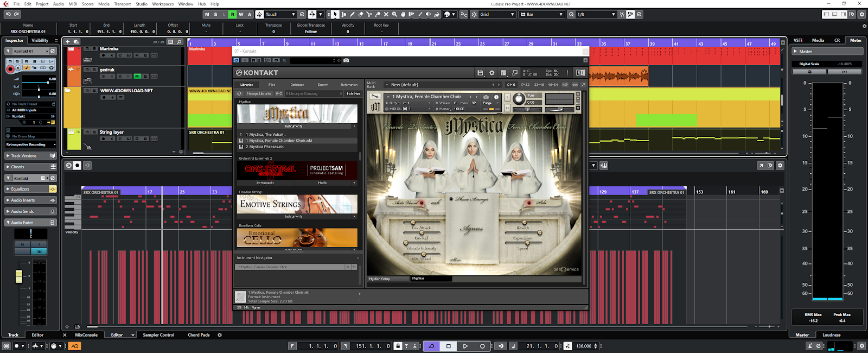Select the Mute X tool
The height and width of the screenshot is (353, 868).
click(386, 15)
